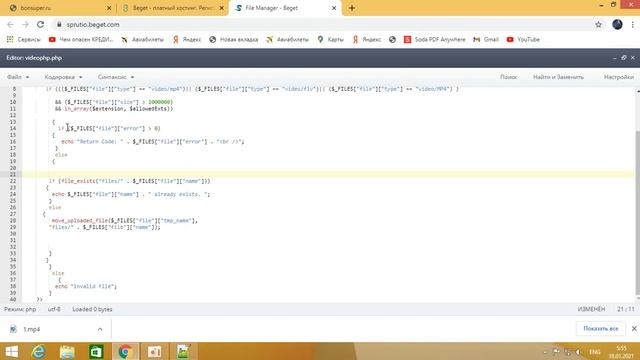Screen dimensions: 640x360
Task: Close the Beget hosting tab
Action: 222,8
